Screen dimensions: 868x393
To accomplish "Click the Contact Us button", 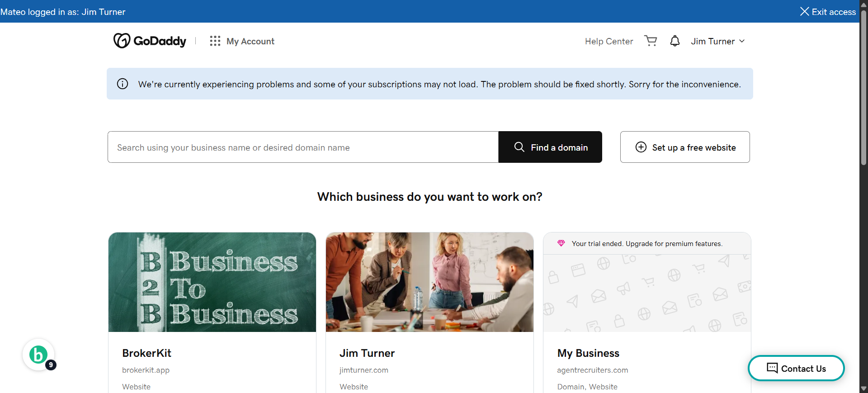I will point(796,368).
